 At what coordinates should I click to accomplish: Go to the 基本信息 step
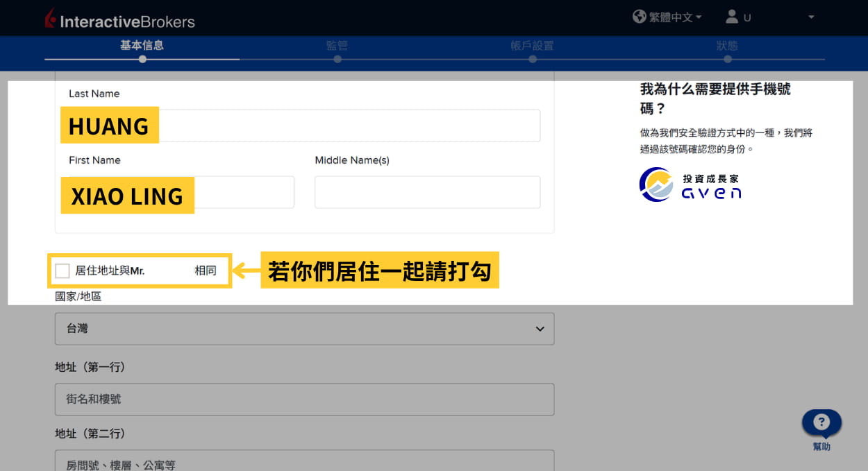[x=142, y=46]
